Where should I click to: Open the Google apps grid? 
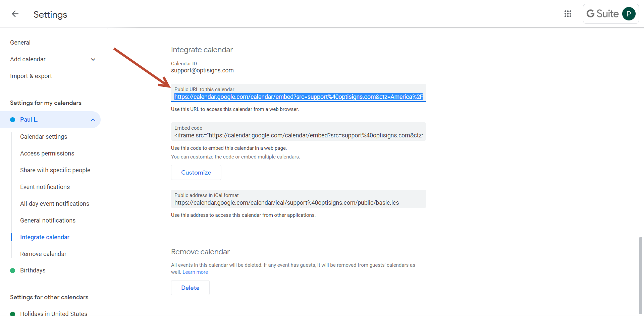pyautogui.click(x=568, y=14)
